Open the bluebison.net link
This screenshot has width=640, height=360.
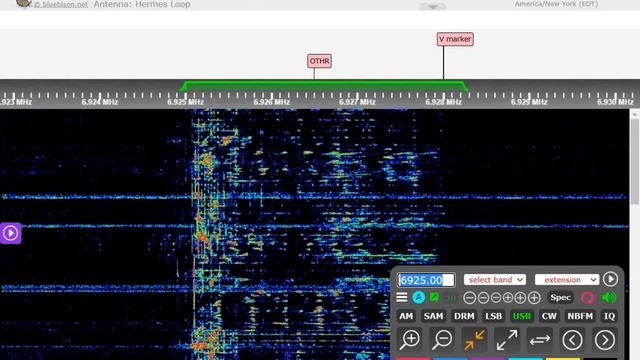click(61, 4)
